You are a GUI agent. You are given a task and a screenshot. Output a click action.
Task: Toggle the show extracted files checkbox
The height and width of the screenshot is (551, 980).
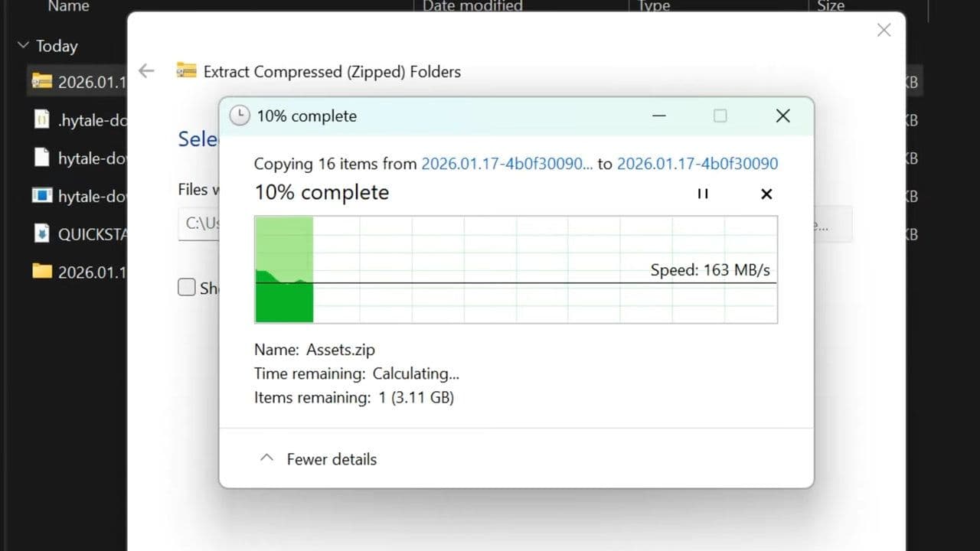187,287
